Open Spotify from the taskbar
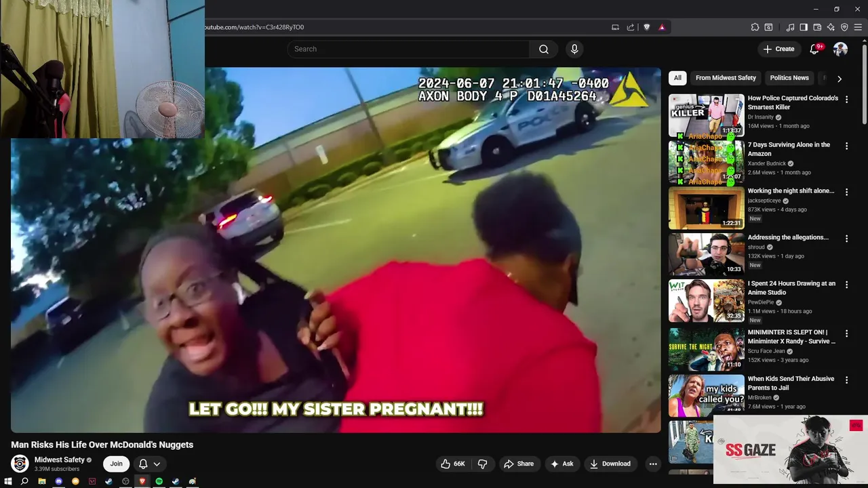The image size is (868, 488). click(x=159, y=481)
